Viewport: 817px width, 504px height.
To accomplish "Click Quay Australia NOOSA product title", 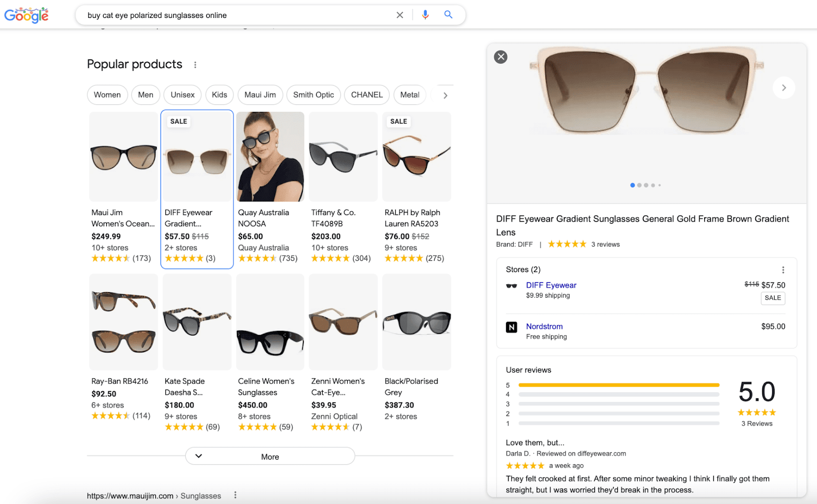I will click(x=263, y=218).
